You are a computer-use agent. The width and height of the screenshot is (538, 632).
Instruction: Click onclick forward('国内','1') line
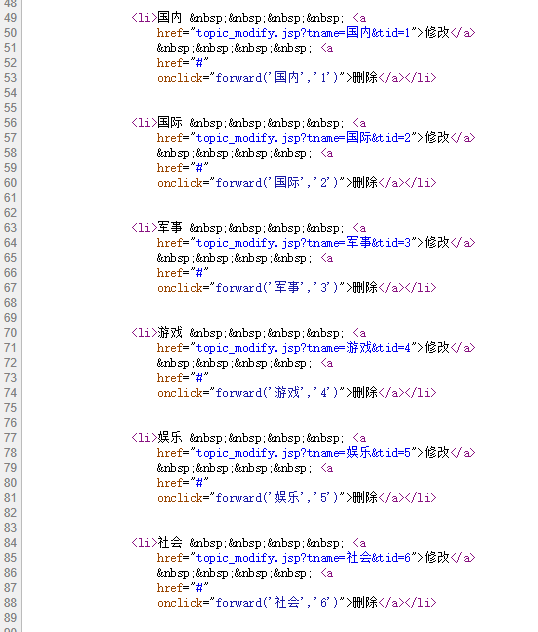297,78
